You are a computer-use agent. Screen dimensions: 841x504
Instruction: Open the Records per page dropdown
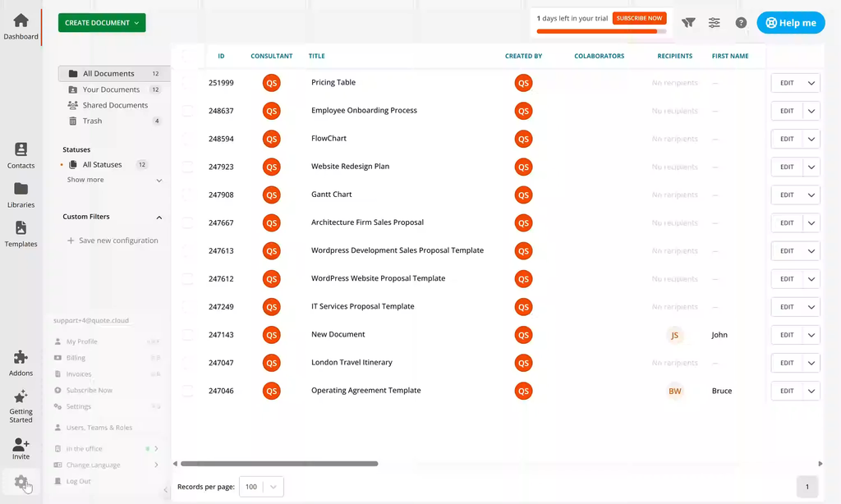(x=261, y=487)
